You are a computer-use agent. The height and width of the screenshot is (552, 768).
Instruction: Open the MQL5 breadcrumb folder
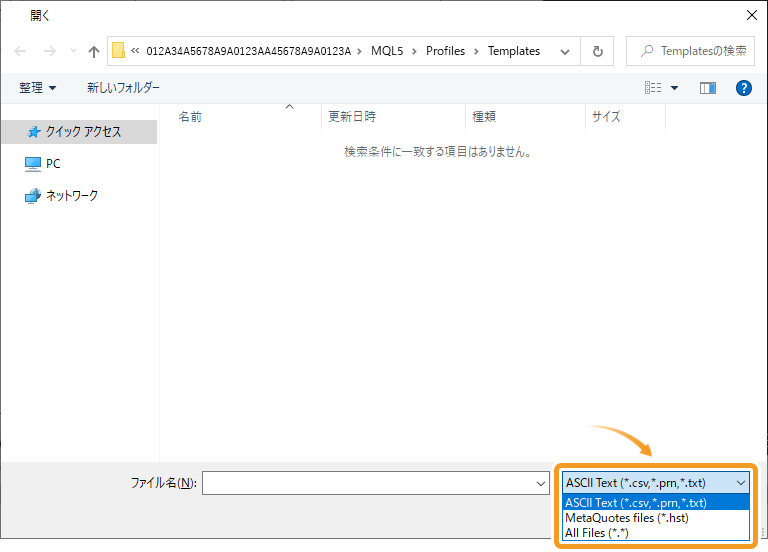click(386, 51)
